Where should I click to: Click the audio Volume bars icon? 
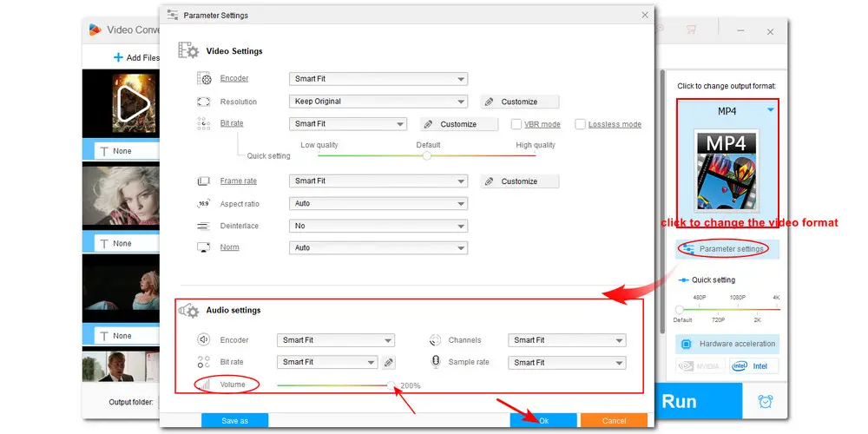(203, 384)
